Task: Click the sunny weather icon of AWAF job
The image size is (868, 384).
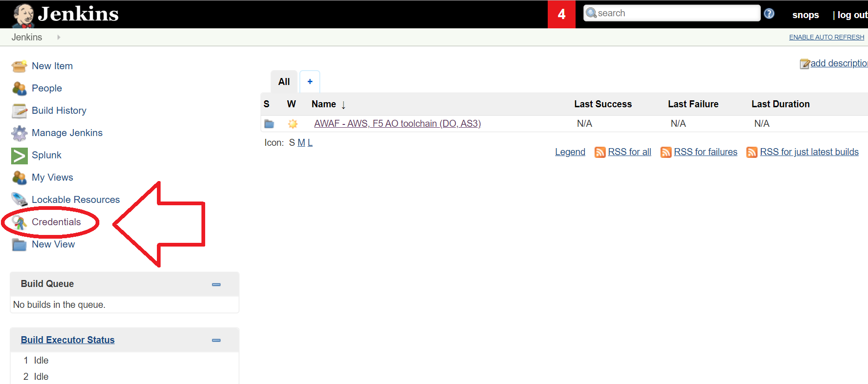Action: point(292,124)
